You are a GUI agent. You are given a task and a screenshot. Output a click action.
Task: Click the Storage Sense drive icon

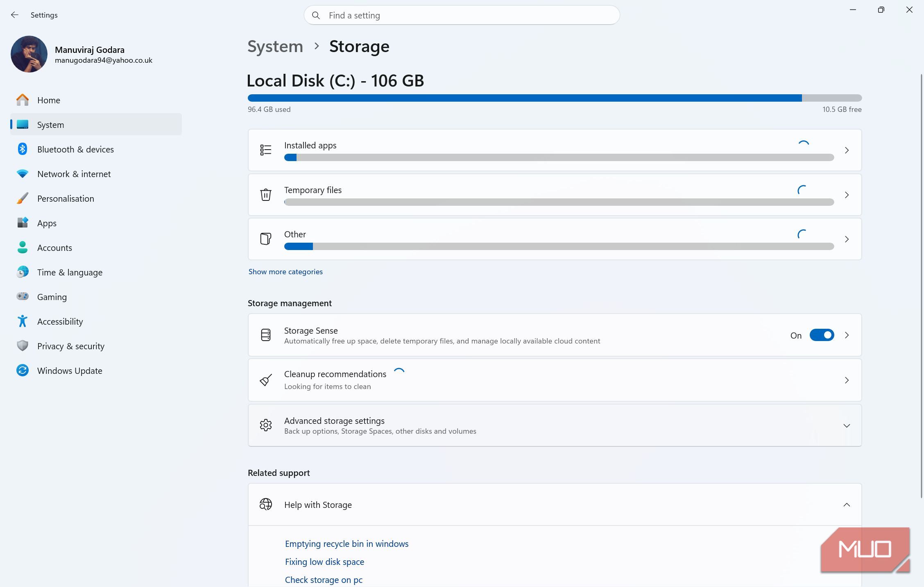(266, 335)
